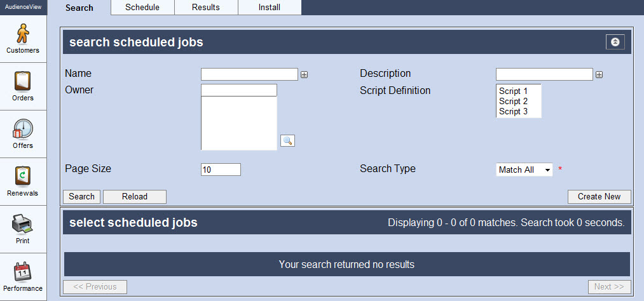Click the Previous page button
This screenshot has height=301, width=644.
click(95, 286)
